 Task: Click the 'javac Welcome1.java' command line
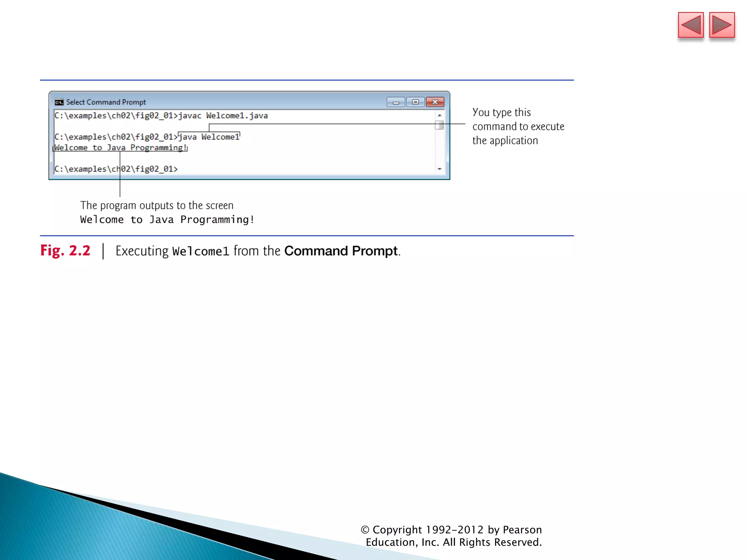[x=161, y=116]
